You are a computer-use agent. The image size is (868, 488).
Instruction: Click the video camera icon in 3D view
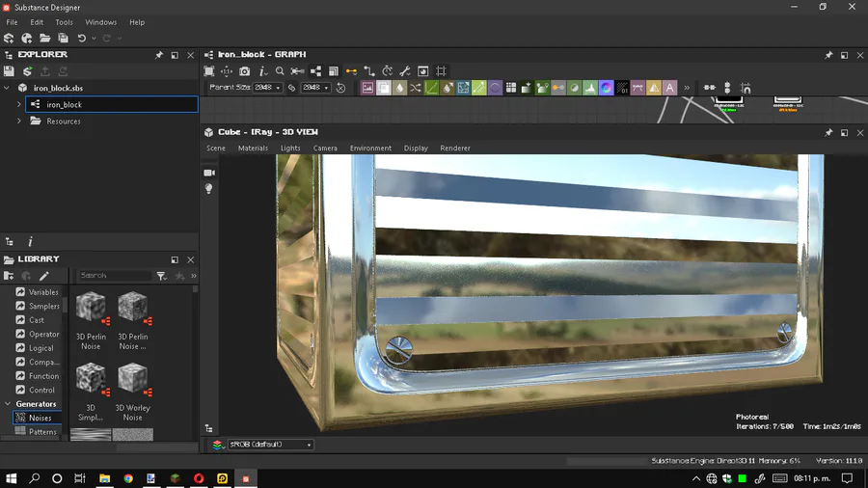(x=209, y=173)
